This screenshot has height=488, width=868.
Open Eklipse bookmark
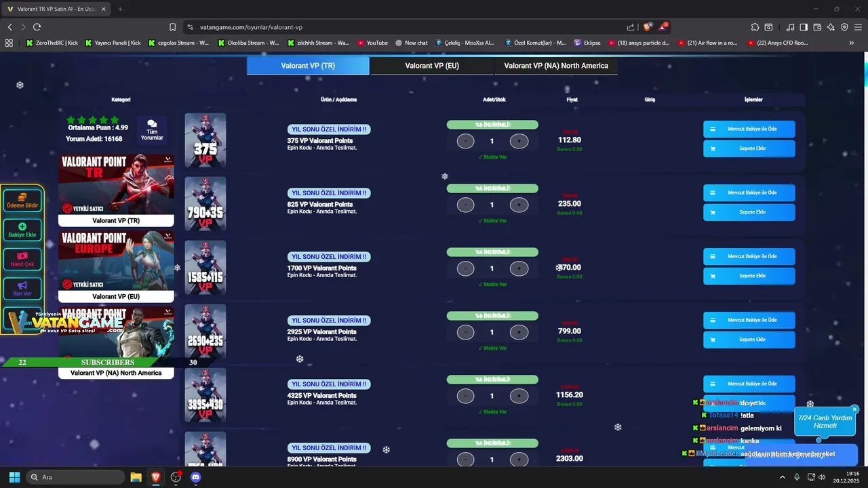(x=587, y=43)
